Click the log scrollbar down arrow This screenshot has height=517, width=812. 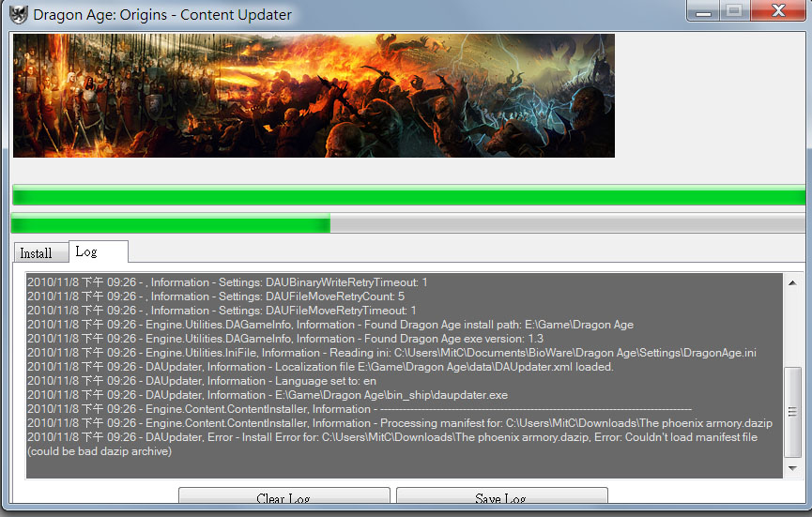pos(792,468)
